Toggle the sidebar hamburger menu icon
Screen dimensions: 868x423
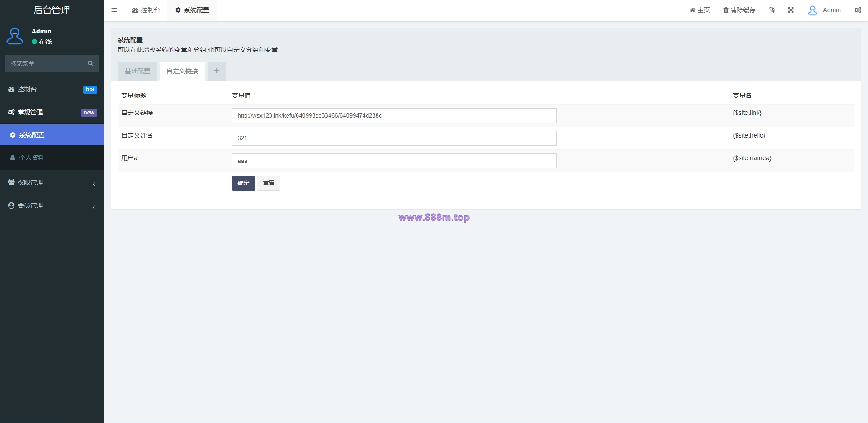[114, 10]
